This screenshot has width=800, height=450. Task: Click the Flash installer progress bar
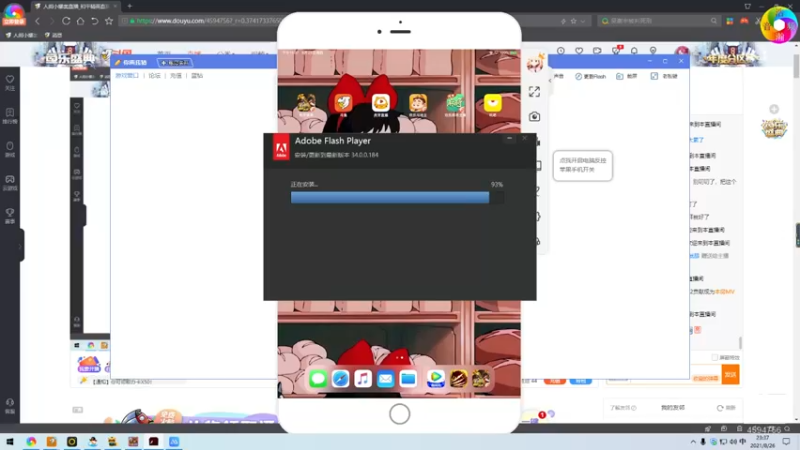click(397, 197)
